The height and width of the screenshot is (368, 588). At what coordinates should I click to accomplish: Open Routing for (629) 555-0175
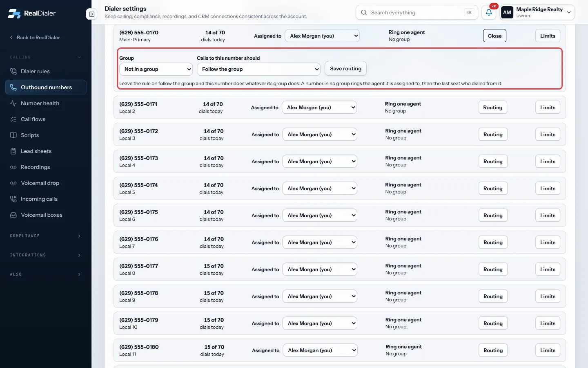(493, 215)
